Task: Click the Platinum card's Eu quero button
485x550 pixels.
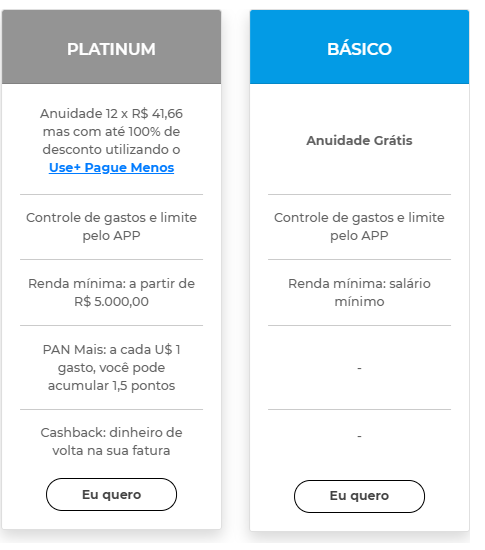Action: coord(111,494)
